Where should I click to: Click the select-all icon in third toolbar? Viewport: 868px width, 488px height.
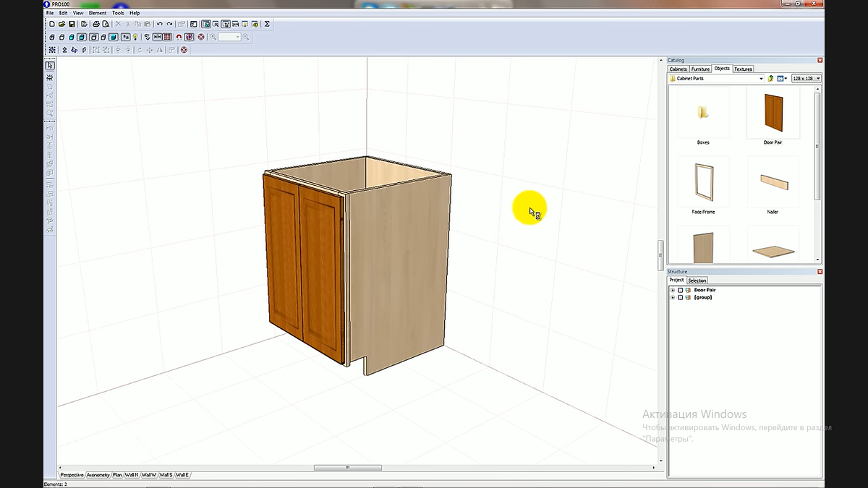point(51,50)
